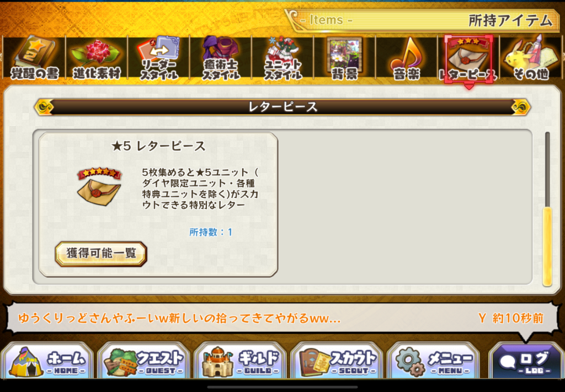This screenshot has width=565, height=392.
Task: Select the ★5 レターピース item card
Action: coord(158,205)
